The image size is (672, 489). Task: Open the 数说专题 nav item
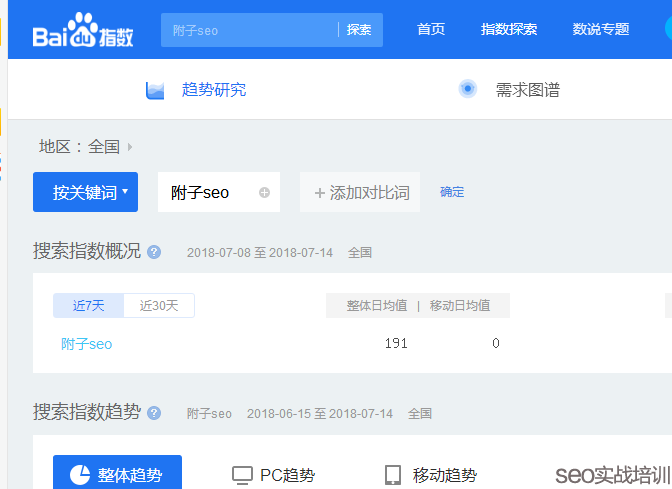(601, 29)
